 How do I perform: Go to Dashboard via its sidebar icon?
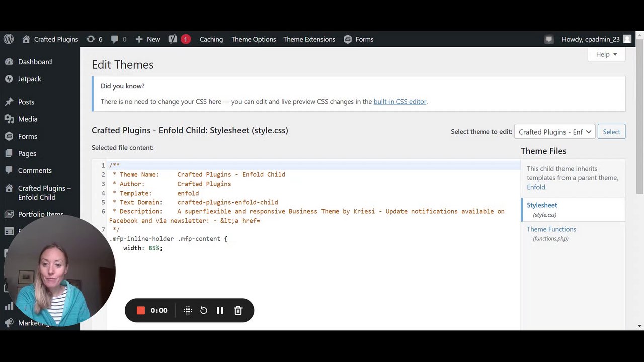9,62
